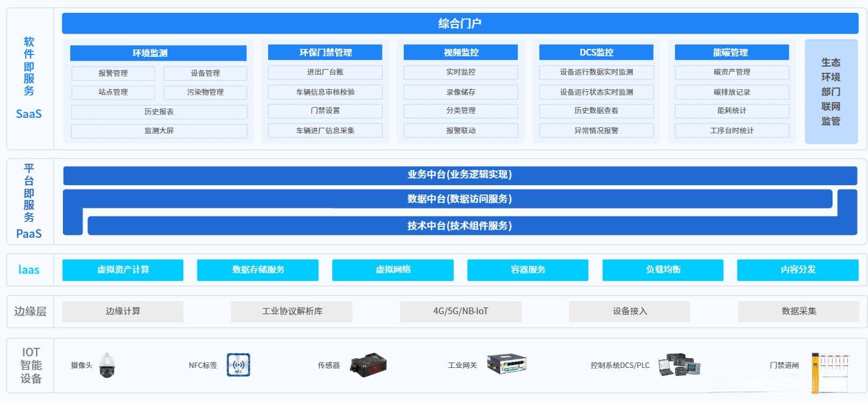Click the 平台即服务 PaaS layer label
The image size is (868, 404).
point(29,201)
